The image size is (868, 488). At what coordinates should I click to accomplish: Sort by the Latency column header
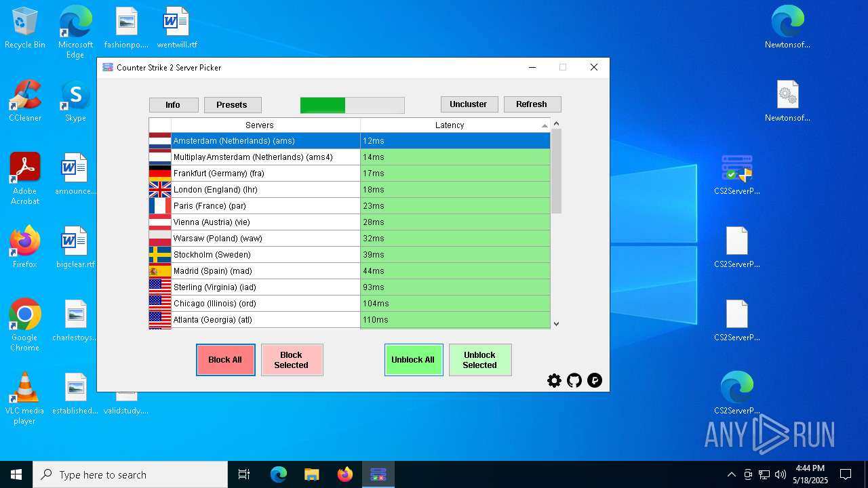(x=455, y=125)
